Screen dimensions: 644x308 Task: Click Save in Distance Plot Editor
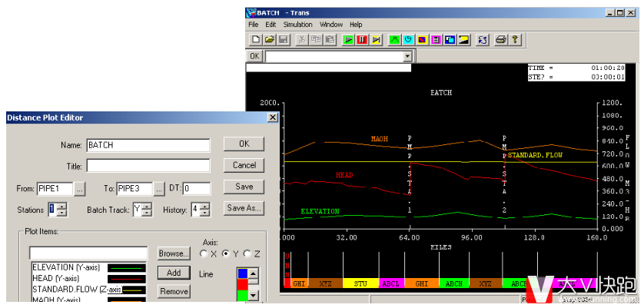pyautogui.click(x=244, y=187)
